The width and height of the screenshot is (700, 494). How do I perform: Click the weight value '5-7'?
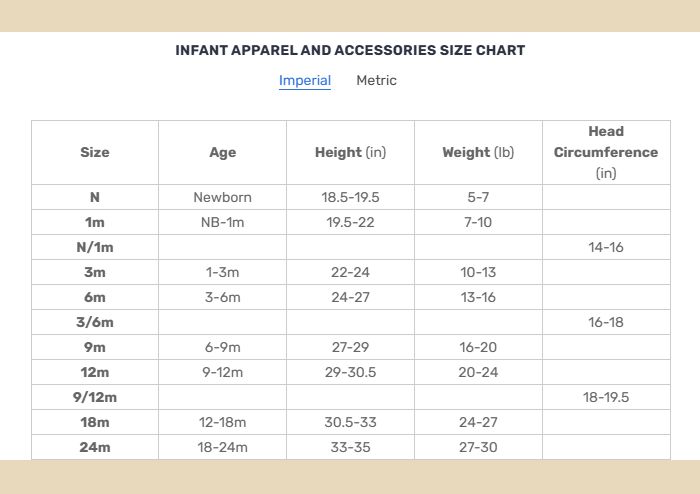[478, 197]
